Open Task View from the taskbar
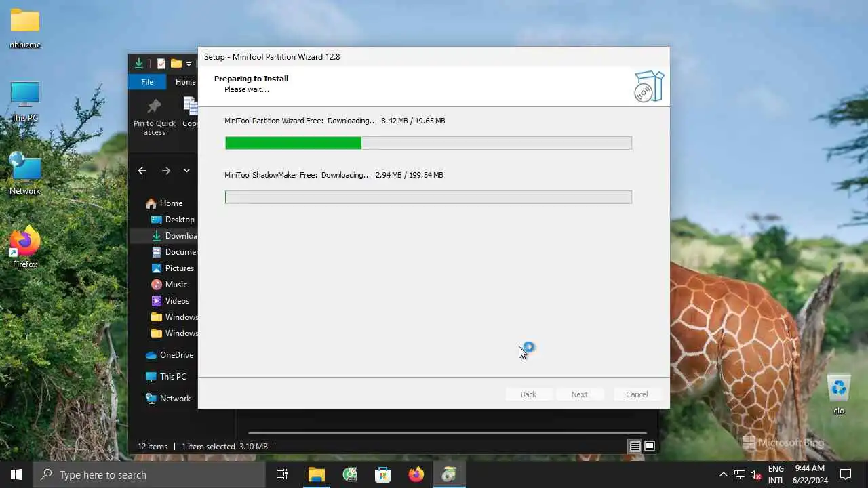868x488 pixels. (x=282, y=474)
